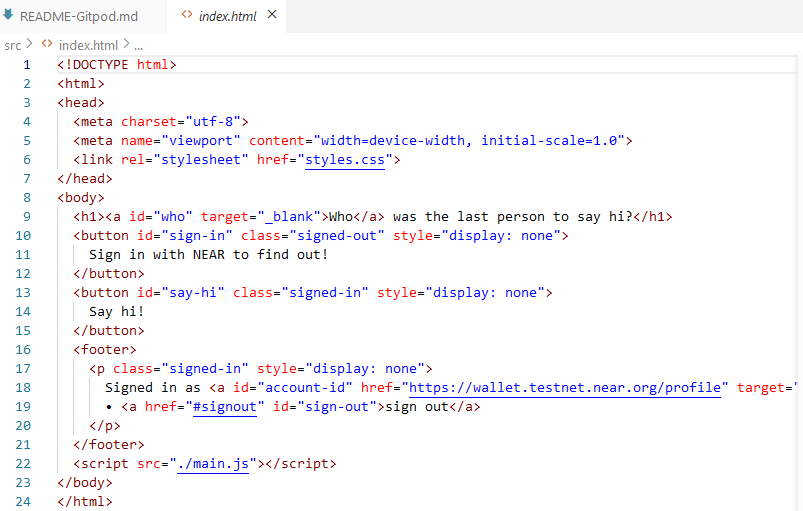Open the src folder breadcrumb
The width and height of the screenshot is (803, 511).
tap(12, 45)
